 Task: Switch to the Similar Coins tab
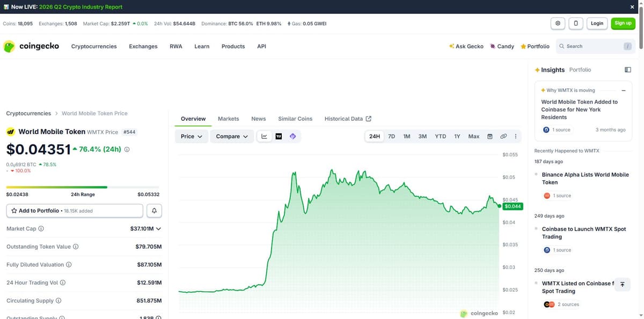click(x=295, y=119)
